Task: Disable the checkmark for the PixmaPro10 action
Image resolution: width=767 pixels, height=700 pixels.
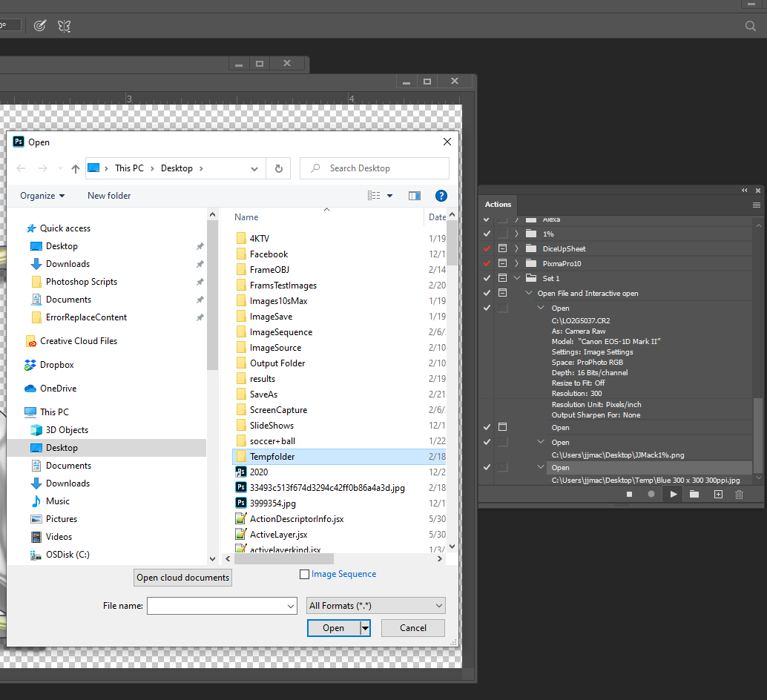Action: (487, 263)
